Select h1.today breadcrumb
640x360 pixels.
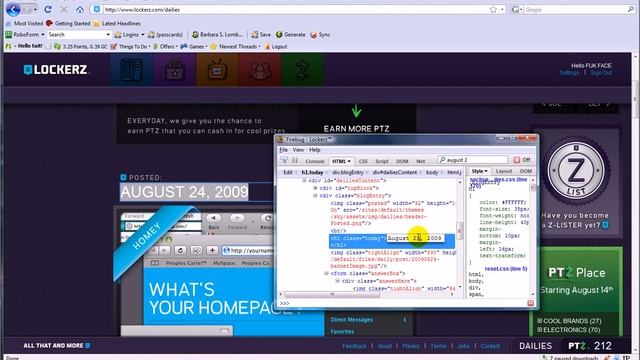[312, 173]
